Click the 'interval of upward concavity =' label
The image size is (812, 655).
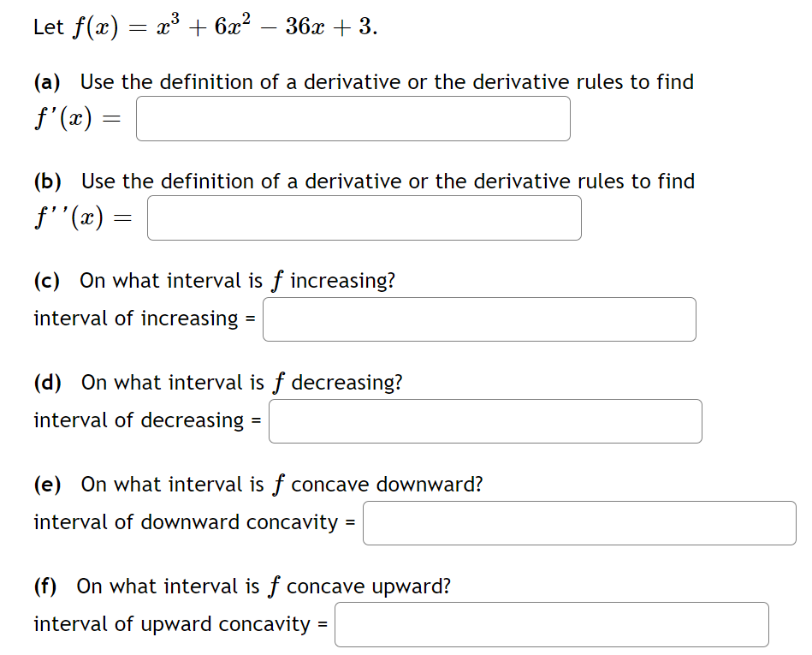pyautogui.click(x=180, y=624)
